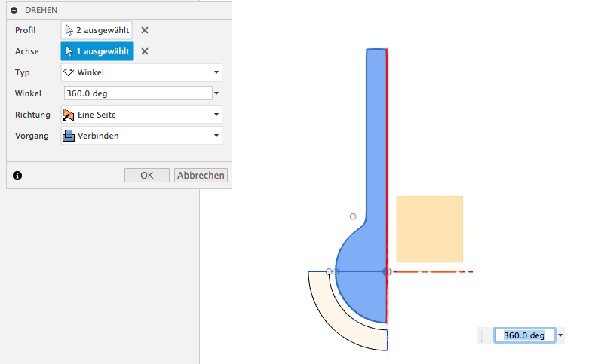
Task: Select the orange square profile in the canvas
Action: [x=430, y=229]
